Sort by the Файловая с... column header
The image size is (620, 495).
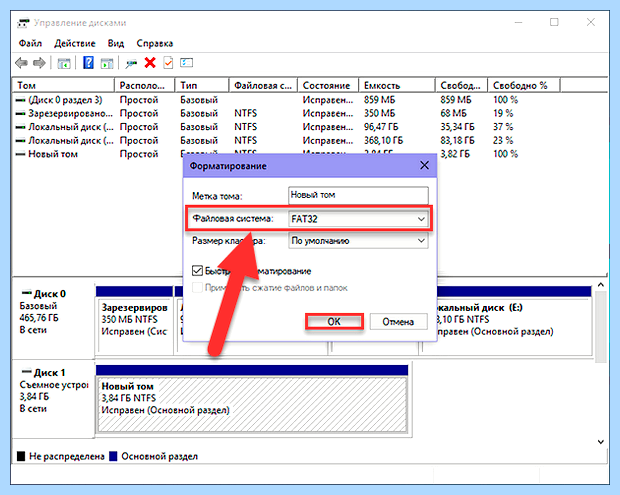click(x=263, y=85)
